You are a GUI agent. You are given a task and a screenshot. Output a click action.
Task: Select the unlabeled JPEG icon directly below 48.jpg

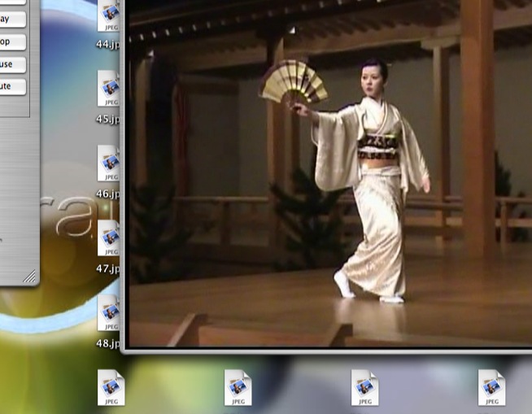click(111, 387)
